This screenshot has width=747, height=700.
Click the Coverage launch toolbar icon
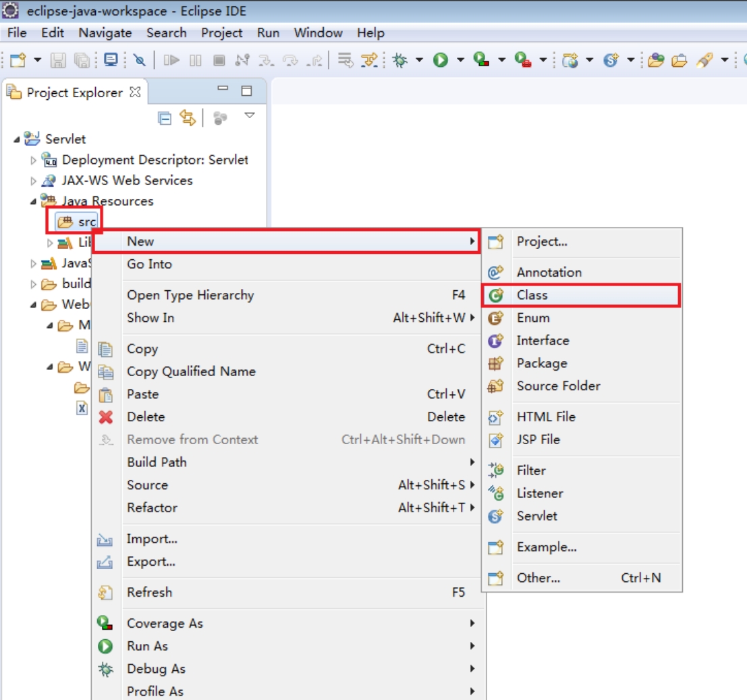tap(482, 60)
